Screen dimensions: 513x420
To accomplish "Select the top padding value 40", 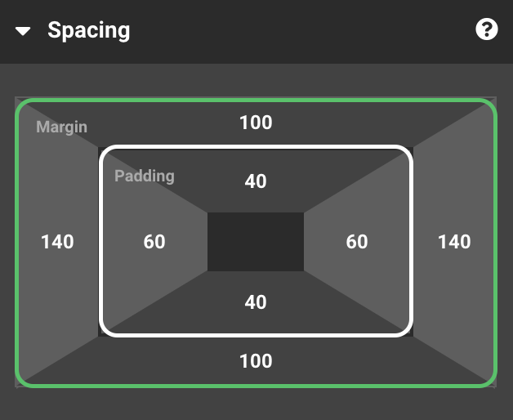I will click(x=256, y=181).
